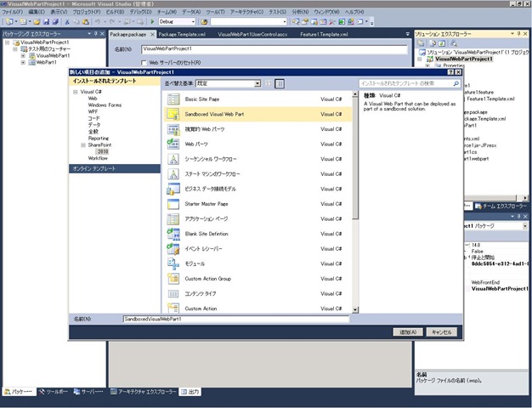This screenshot has height=408, width=532.
Task: Expand the VisualWebPart1 node in Packaging Explorer
Action: click(23, 55)
